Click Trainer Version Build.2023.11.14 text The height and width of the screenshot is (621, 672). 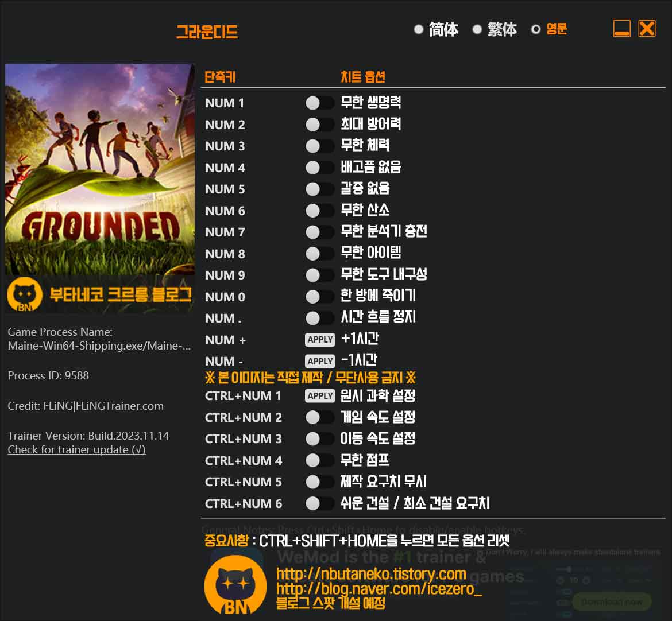(88, 436)
